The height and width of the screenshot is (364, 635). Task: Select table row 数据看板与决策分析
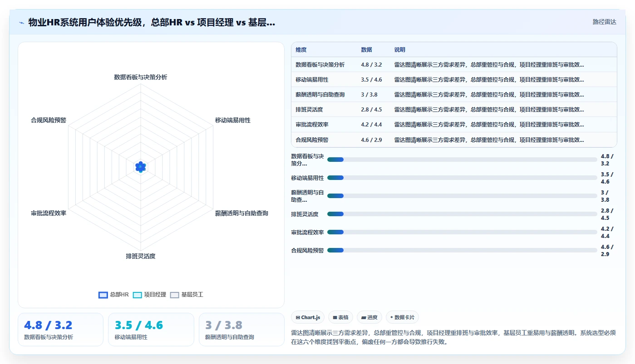[x=454, y=65]
